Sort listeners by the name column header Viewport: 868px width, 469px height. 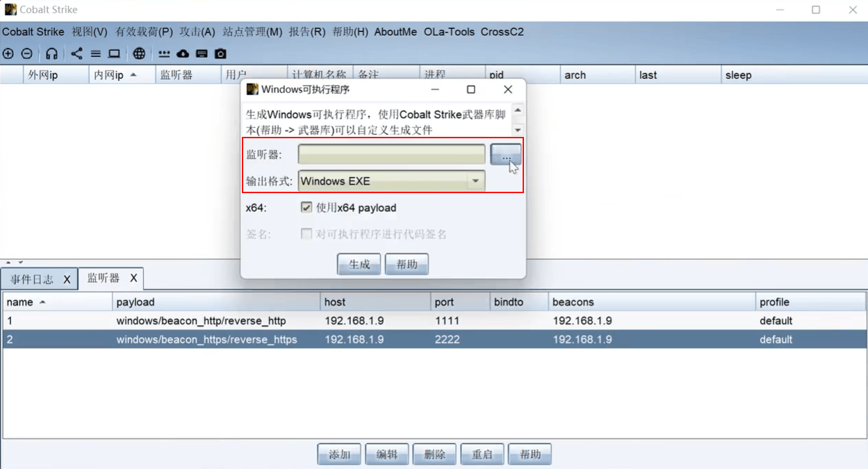[58, 302]
